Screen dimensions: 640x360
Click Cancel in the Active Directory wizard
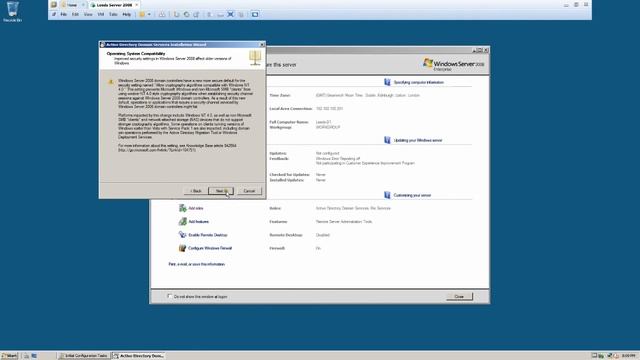(x=249, y=191)
